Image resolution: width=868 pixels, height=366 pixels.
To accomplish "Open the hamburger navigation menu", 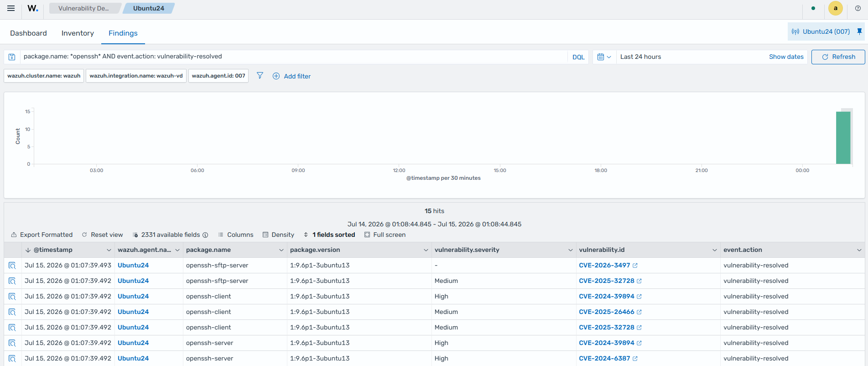I will [11, 8].
